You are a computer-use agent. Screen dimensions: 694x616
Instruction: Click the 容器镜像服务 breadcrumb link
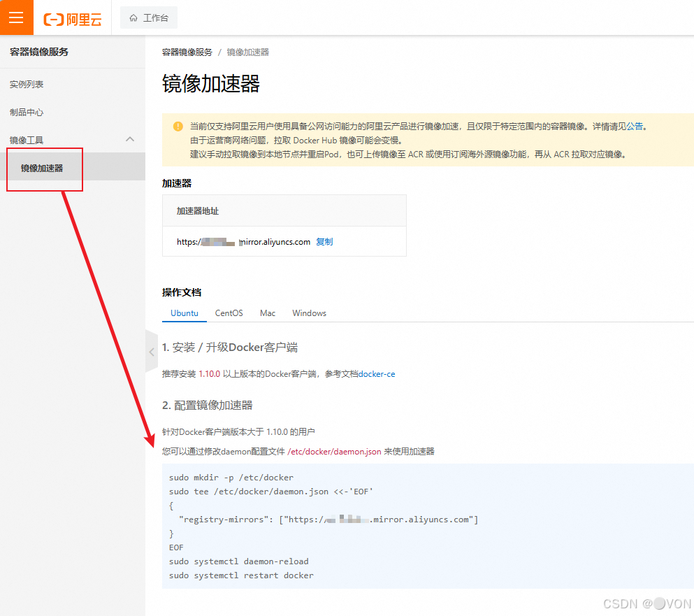coord(187,52)
